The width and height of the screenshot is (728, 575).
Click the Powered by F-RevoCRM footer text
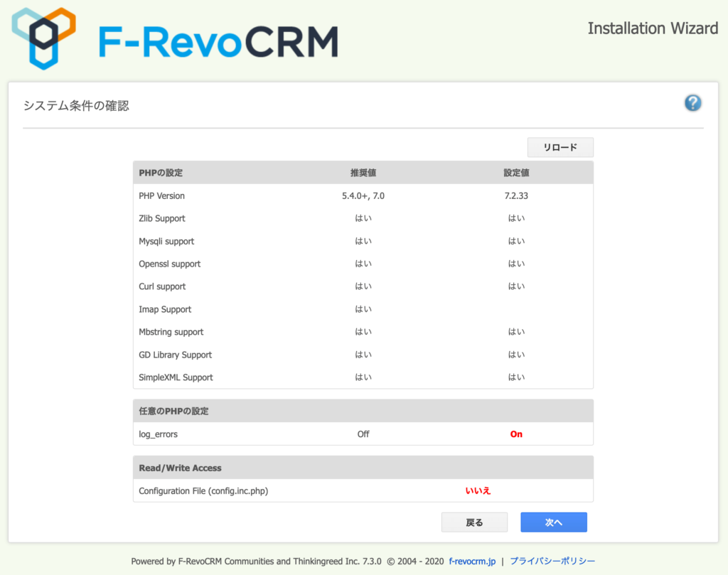256,561
